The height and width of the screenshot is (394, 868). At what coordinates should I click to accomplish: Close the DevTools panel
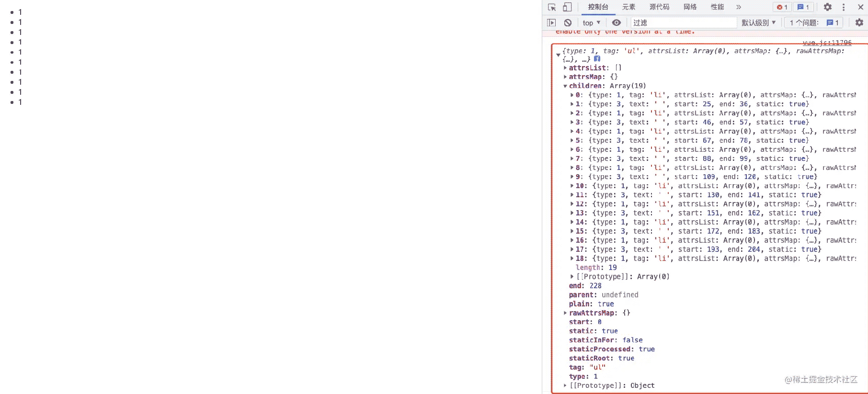860,7
